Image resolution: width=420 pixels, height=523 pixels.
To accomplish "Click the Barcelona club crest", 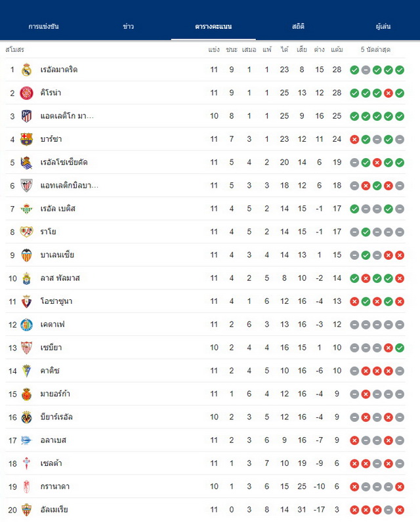I will 26,139.
